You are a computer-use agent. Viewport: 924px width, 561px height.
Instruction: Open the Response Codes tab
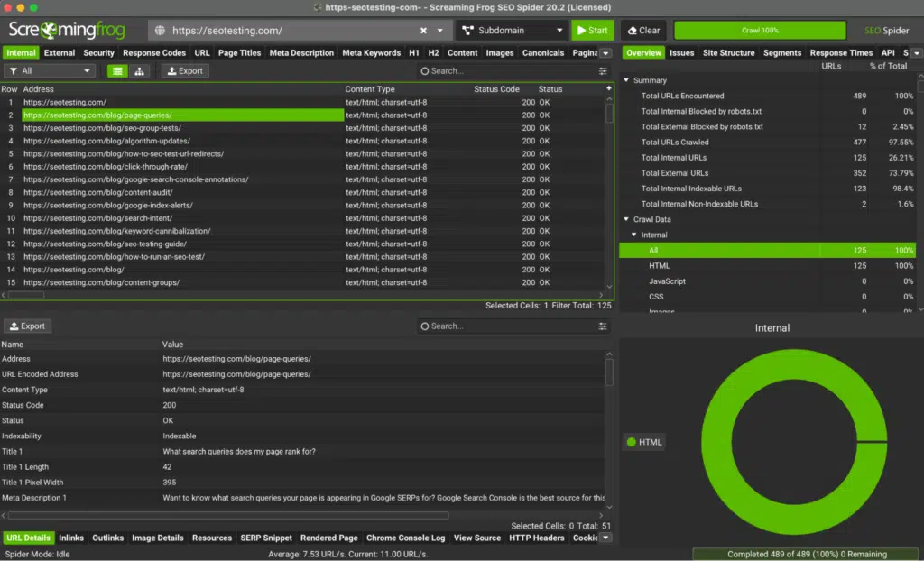pos(153,52)
